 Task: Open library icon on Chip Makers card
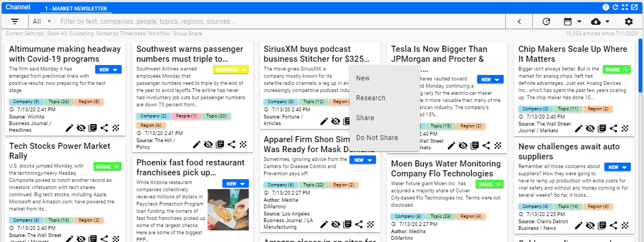click(x=602, y=128)
